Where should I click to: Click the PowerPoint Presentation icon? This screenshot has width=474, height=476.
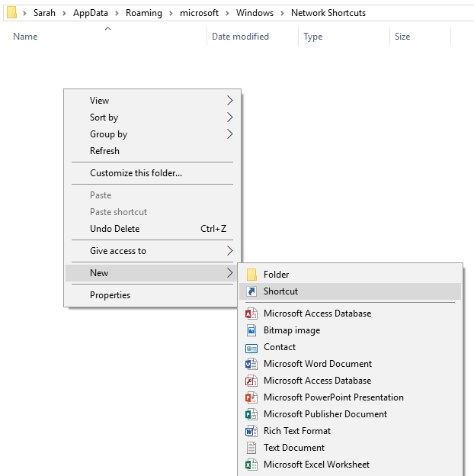pyautogui.click(x=251, y=397)
